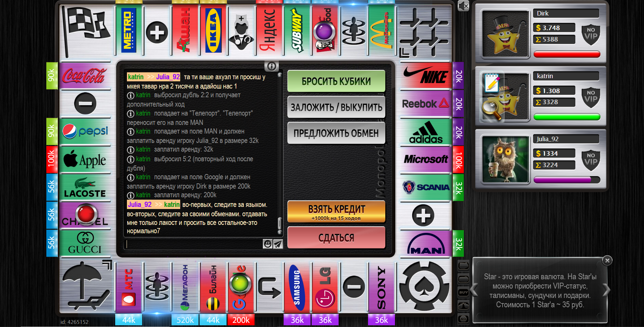The image size is (644, 327).
Task: Open the Мегафон property cell
Action: point(185,288)
